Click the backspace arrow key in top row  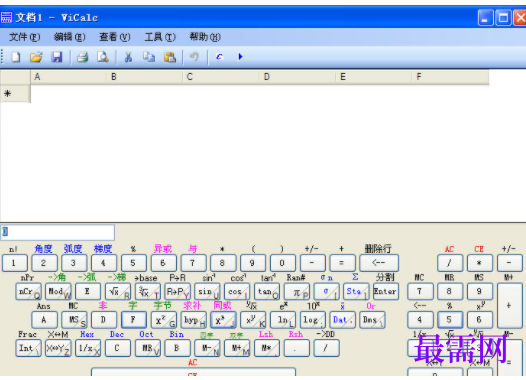(379, 263)
